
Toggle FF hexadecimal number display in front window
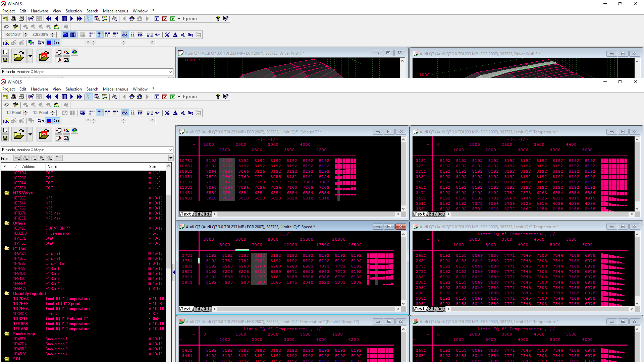132,113
